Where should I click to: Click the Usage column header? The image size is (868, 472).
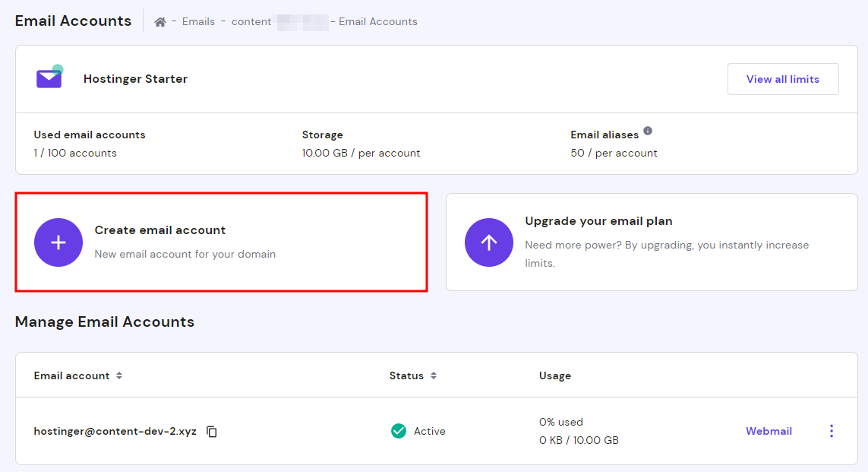tap(555, 375)
